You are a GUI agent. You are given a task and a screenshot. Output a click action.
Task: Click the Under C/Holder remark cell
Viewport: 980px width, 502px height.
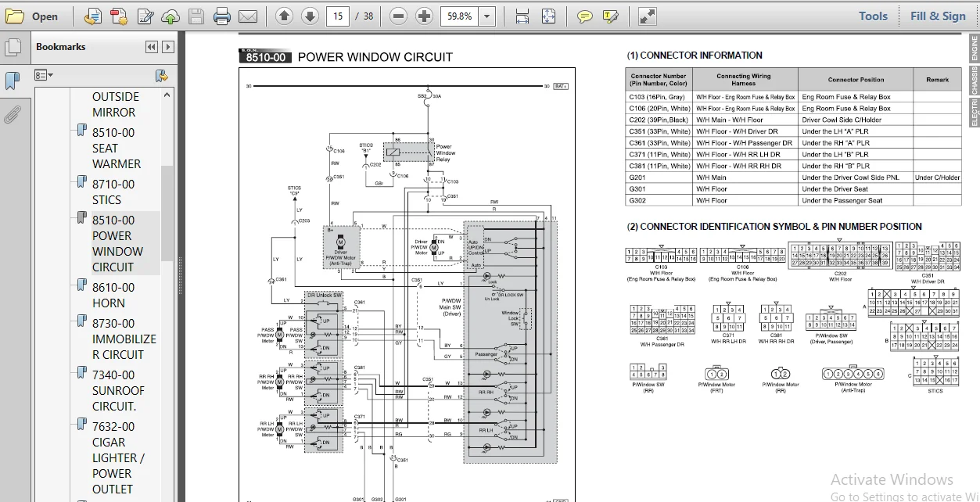pyautogui.click(x=937, y=177)
